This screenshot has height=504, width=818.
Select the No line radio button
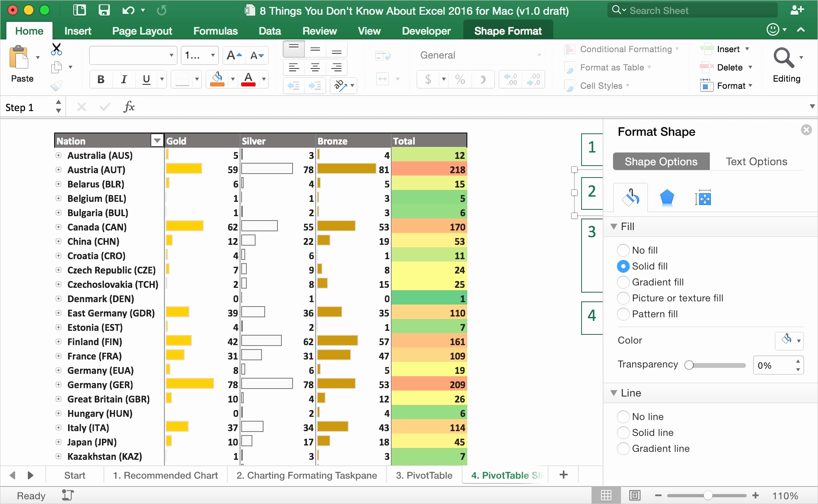[x=623, y=416]
